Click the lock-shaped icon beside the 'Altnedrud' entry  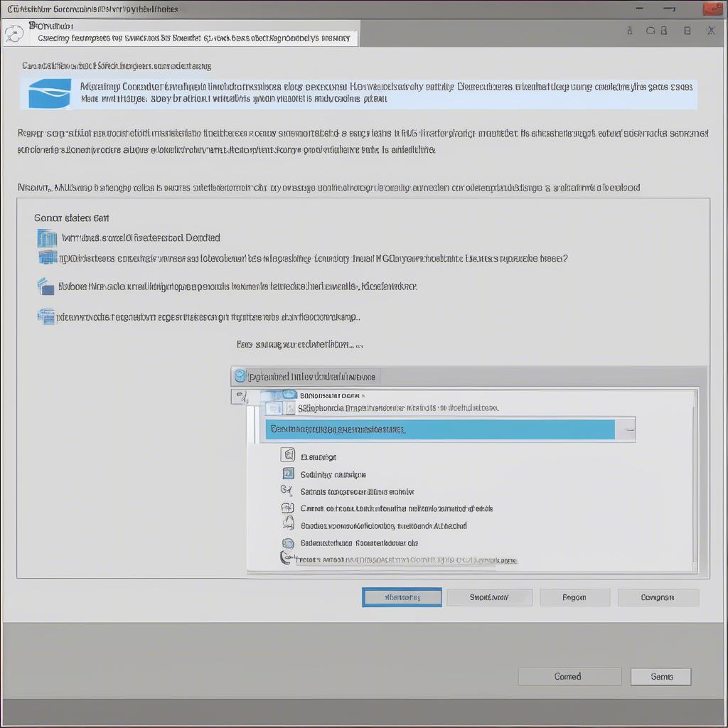point(289,523)
